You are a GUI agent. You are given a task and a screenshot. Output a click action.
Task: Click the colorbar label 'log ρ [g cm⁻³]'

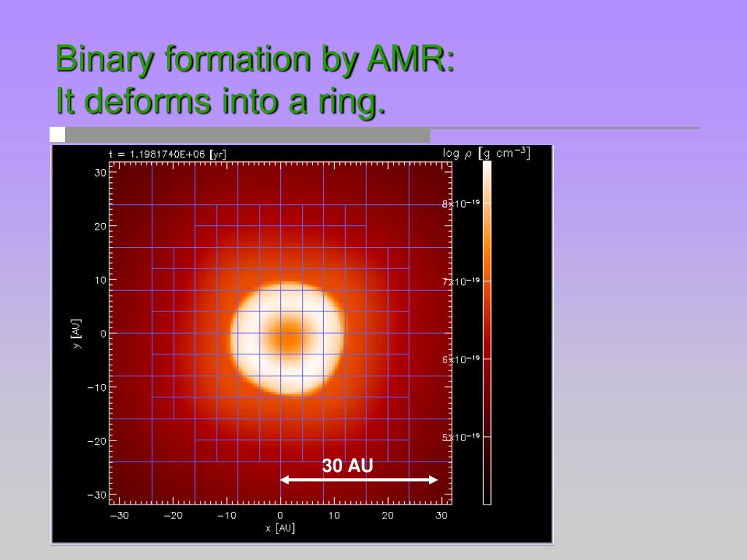(486, 153)
